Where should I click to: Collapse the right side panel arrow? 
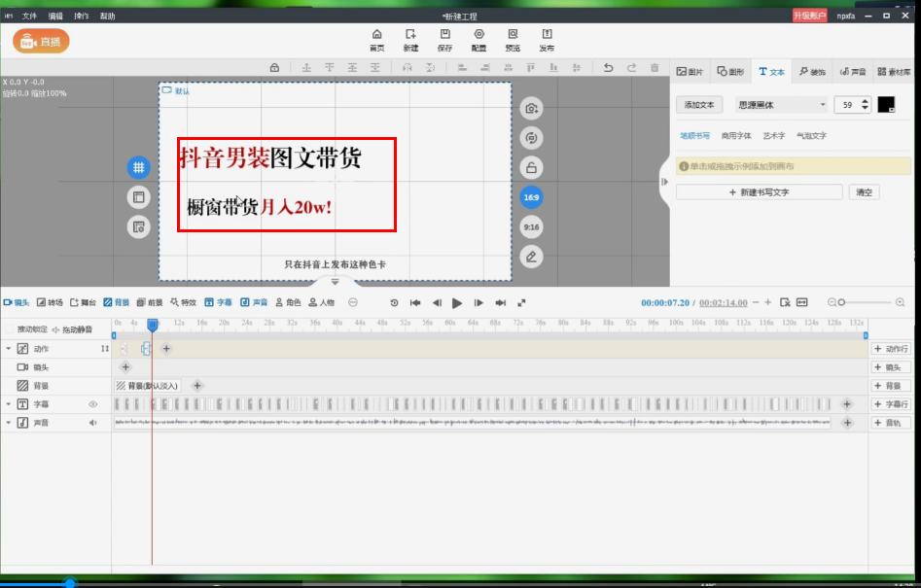[x=664, y=182]
